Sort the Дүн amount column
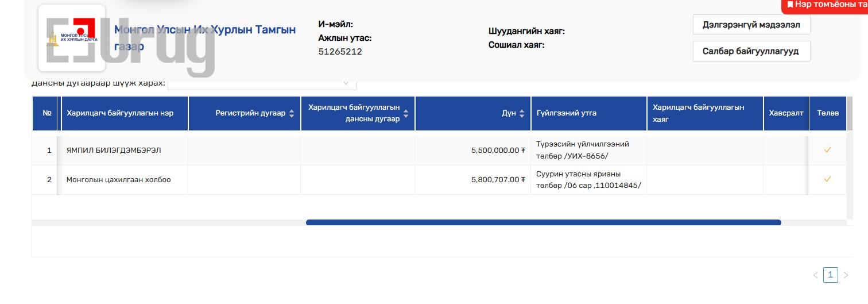 click(521, 113)
